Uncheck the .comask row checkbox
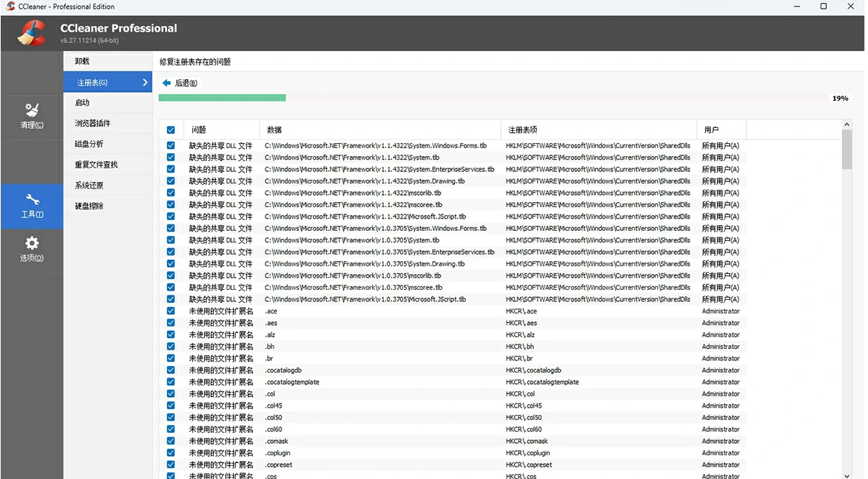The height and width of the screenshot is (479, 868). pos(171,441)
